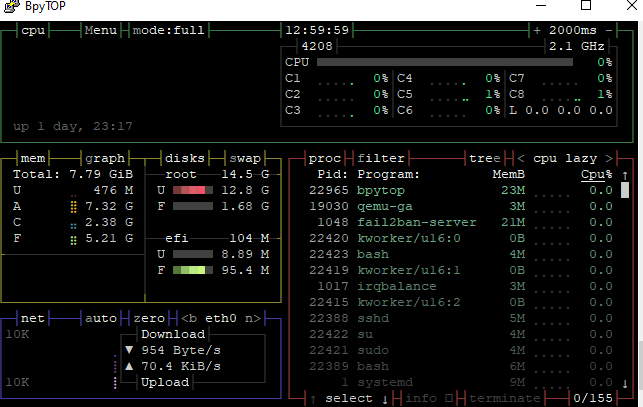Select the irqbalance process row
This screenshot has width=643, height=407.
coord(461,286)
